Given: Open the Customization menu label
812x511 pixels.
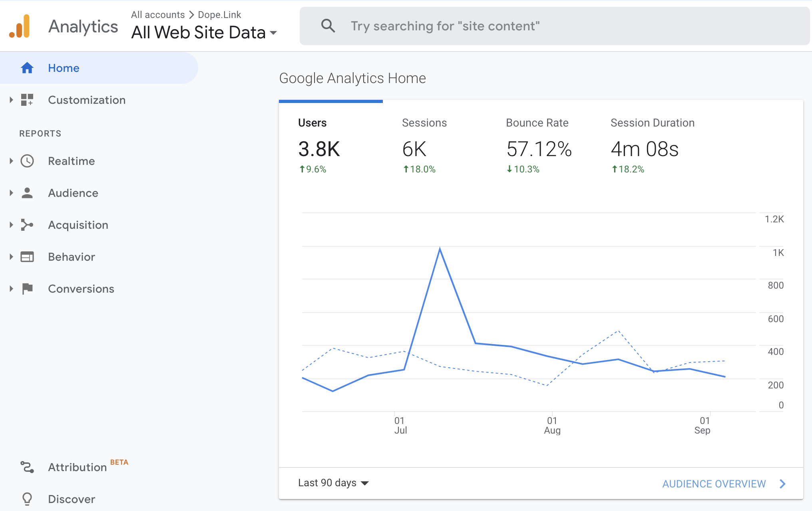Looking at the screenshot, I should pos(87,100).
